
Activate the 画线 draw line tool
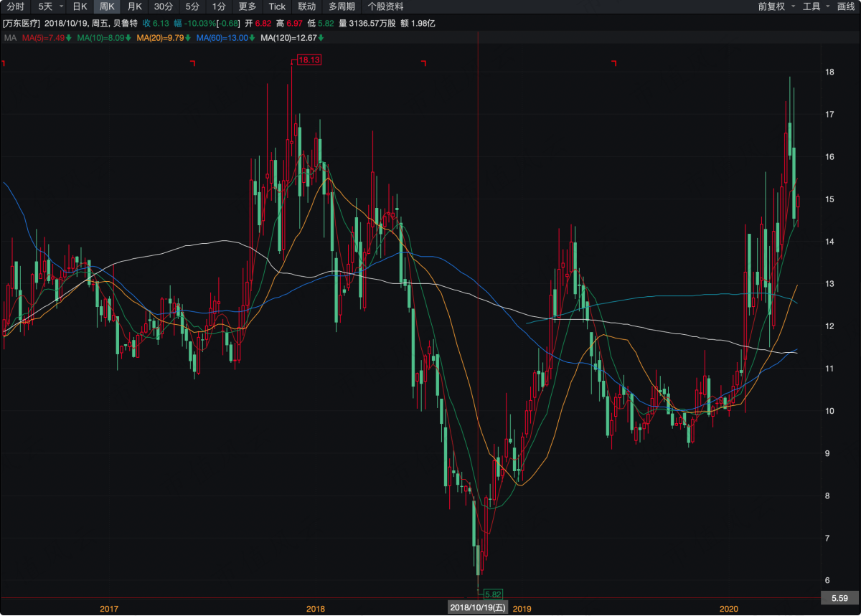(846, 6)
